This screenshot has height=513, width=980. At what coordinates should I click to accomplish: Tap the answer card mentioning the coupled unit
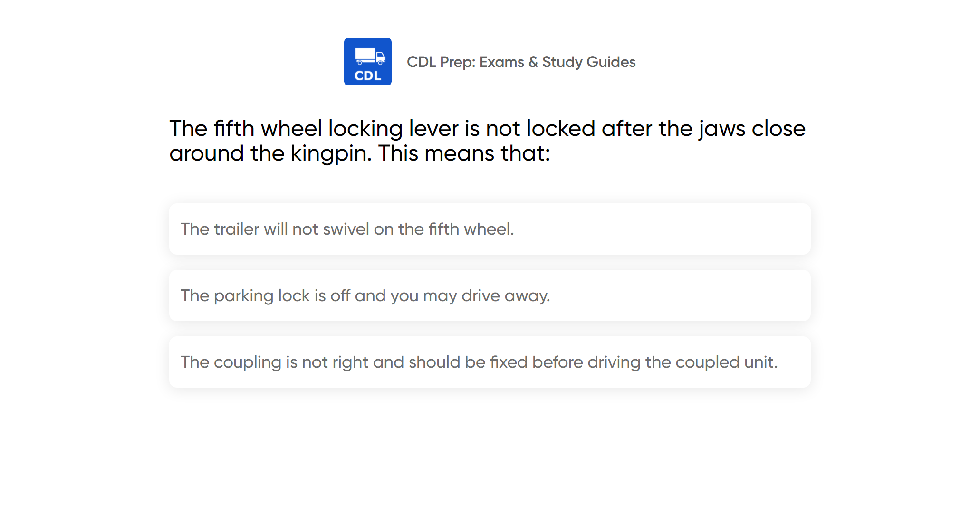(490, 362)
